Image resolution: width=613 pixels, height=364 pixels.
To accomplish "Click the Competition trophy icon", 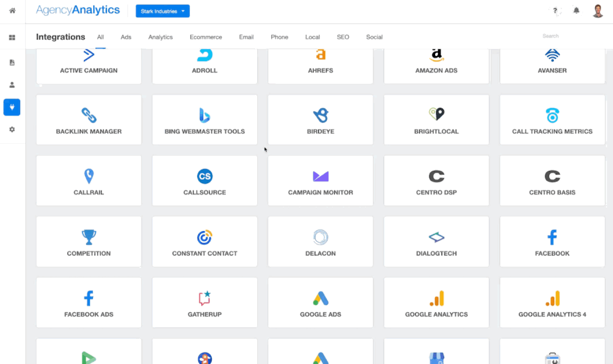I will coord(89,237).
